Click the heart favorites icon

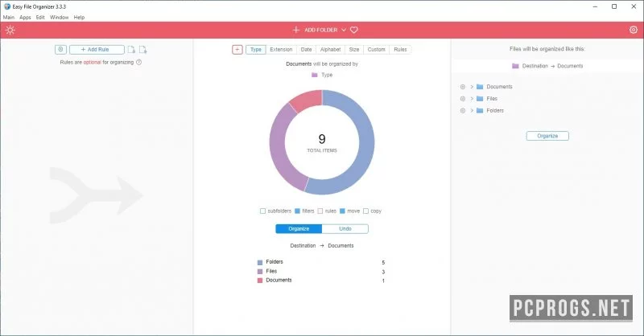click(x=354, y=30)
